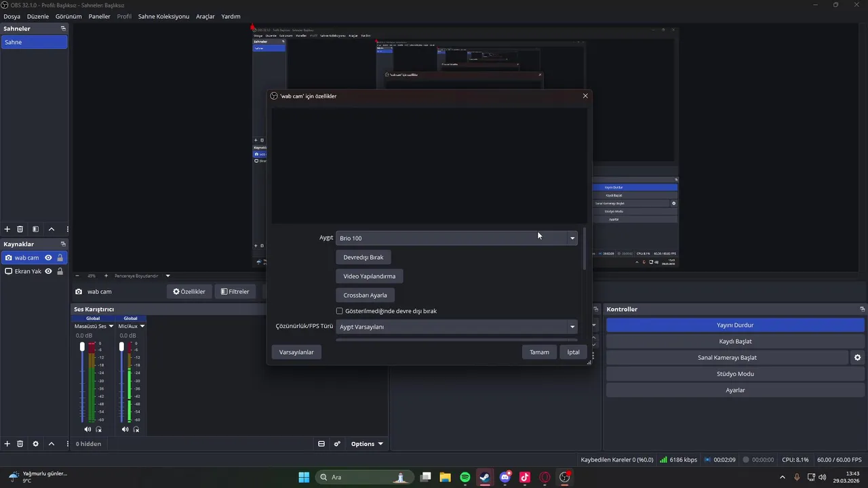Click Yayını Durdur to stop streaming
The height and width of the screenshot is (488, 868).
click(x=735, y=325)
